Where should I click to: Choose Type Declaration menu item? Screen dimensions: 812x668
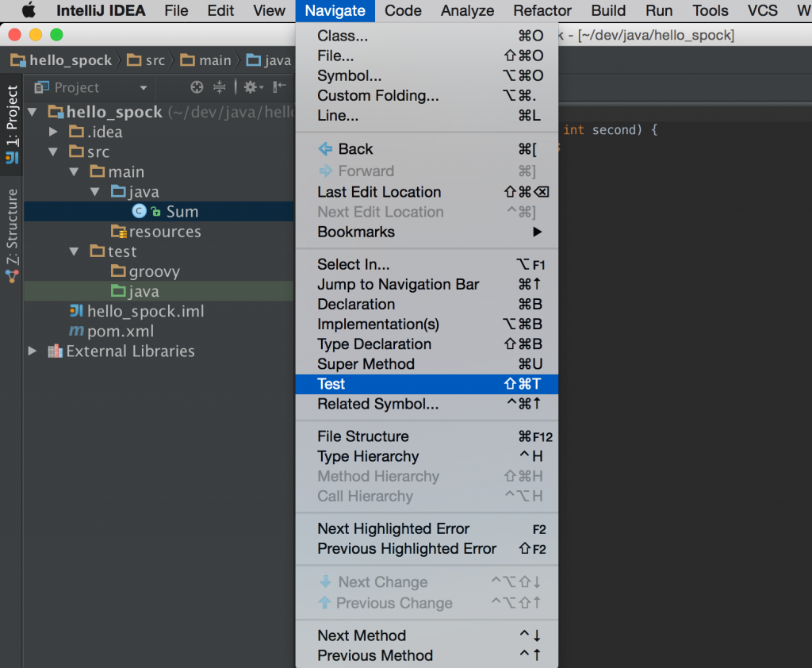427,344
